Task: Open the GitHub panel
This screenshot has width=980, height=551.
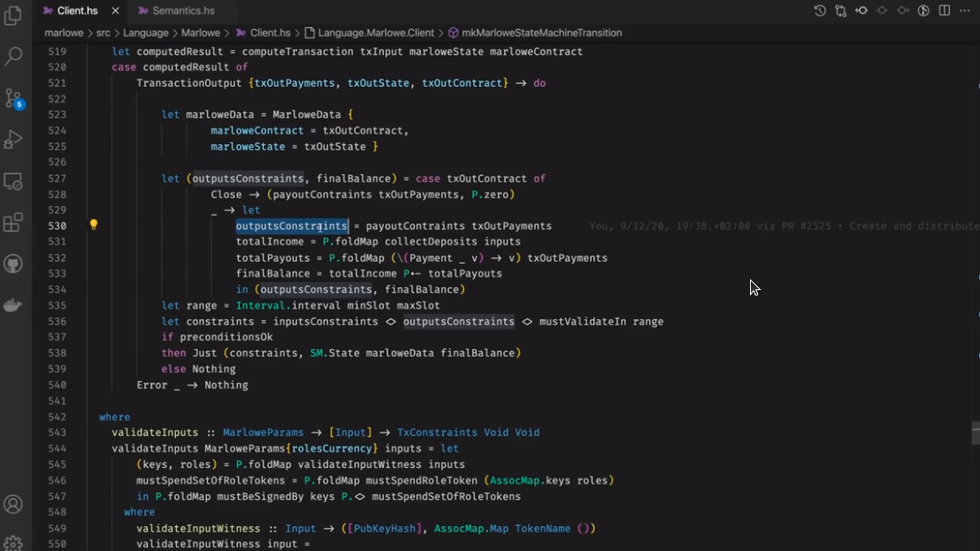Action: [13, 264]
